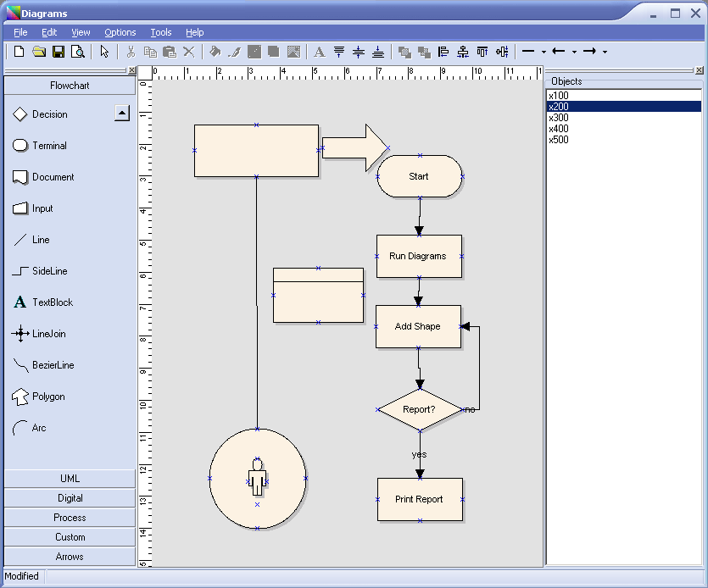Select x100 in Objects list
The image size is (708, 588).
623,96
